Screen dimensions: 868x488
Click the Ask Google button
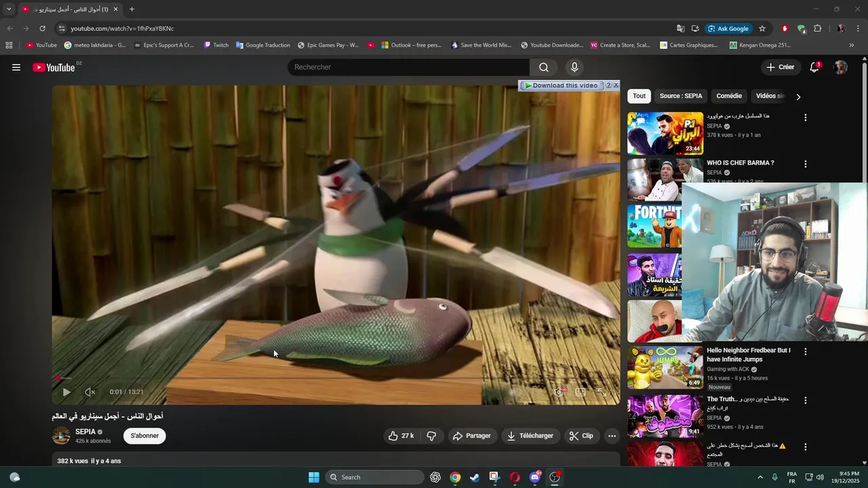tap(728, 28)
